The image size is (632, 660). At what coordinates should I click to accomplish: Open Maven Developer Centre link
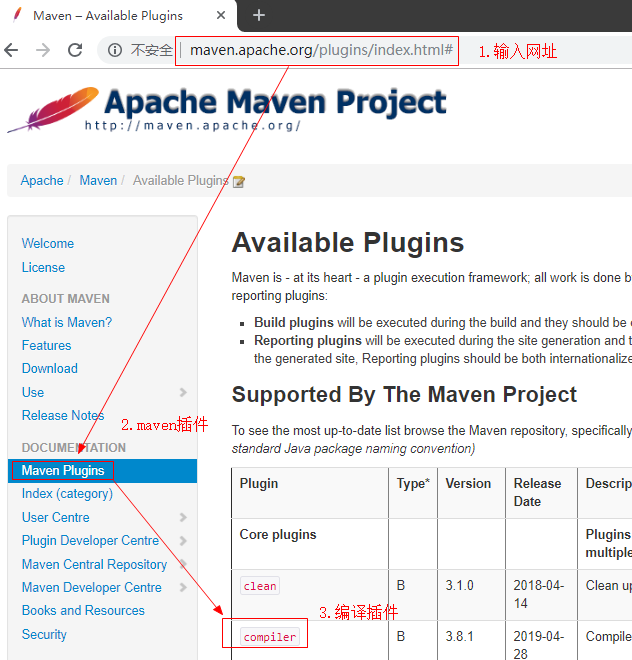tap(92, 588)
